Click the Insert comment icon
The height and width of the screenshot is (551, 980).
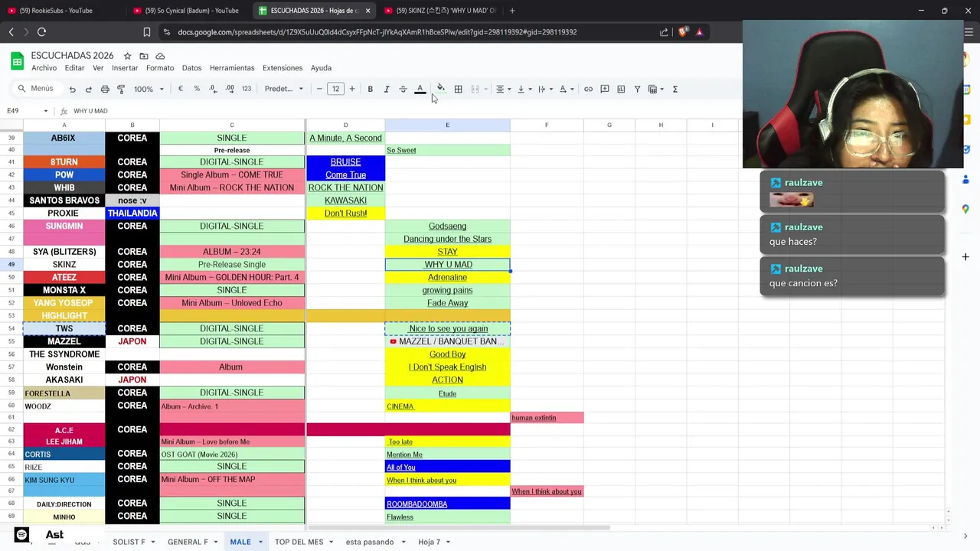[605, 89]
